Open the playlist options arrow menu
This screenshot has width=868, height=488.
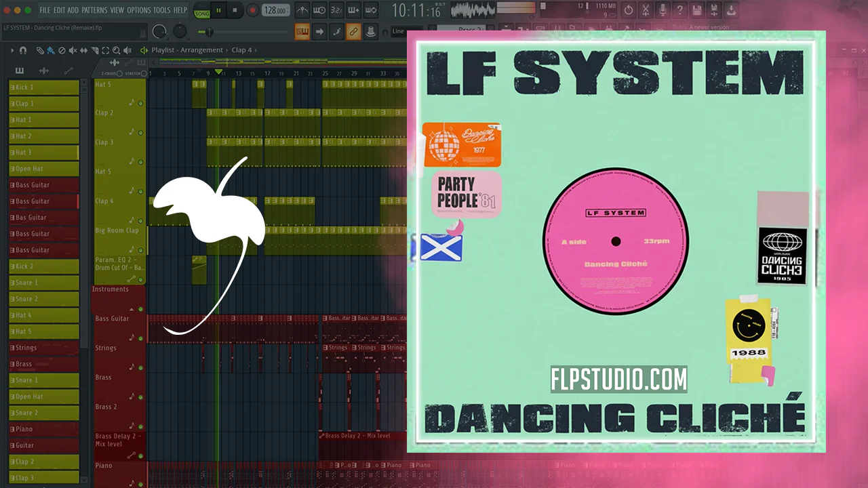coord(12,50)
